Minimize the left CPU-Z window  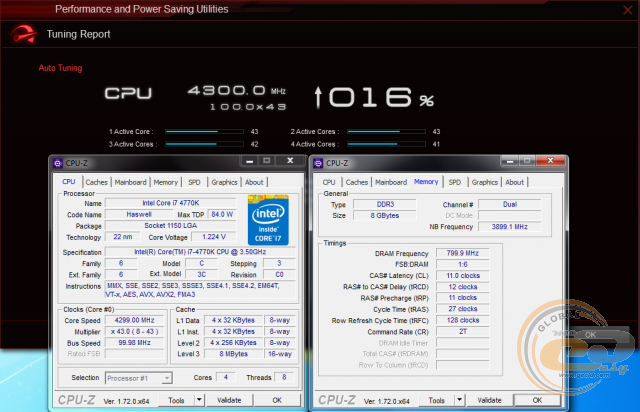[x=250, y=161]
